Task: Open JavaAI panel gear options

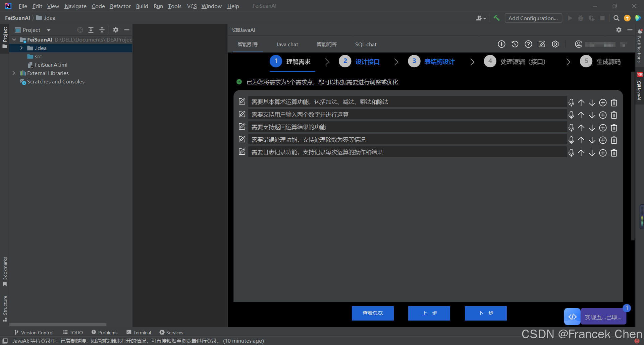Action: [619, 30]
